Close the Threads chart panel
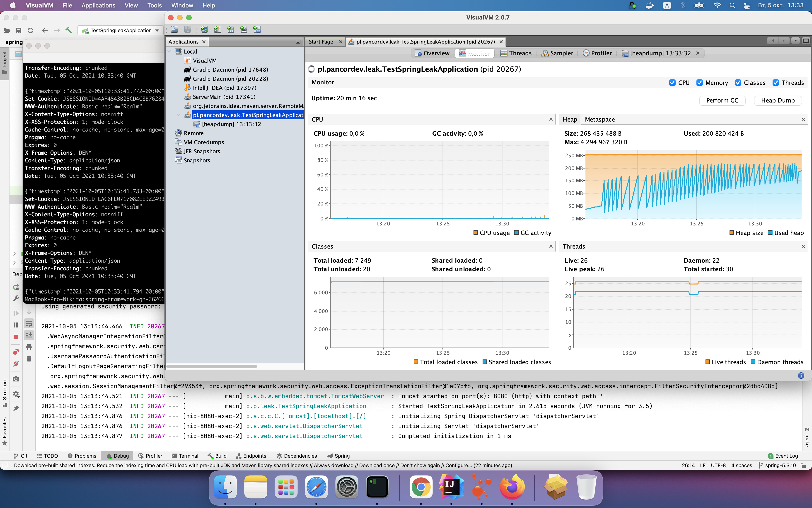This screenshot has height=508, width=812. [x=803, y=246]
